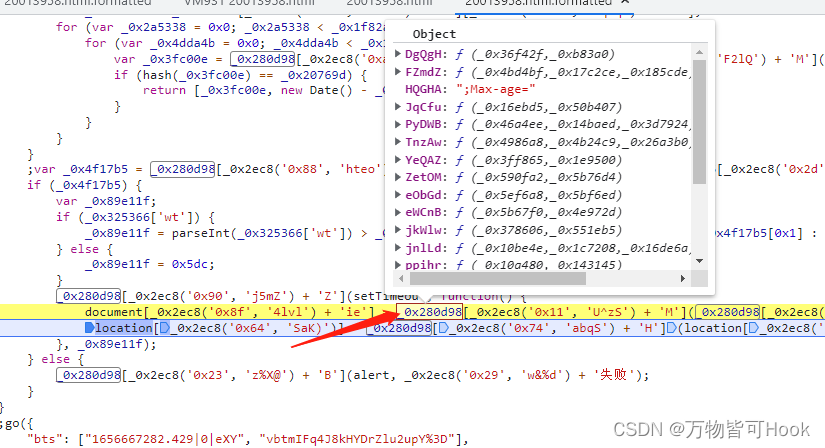Screen dimensions: 825x448
Task: Click the inline breakpoint marker before 'location' line start
Action: tap(89, 328)
